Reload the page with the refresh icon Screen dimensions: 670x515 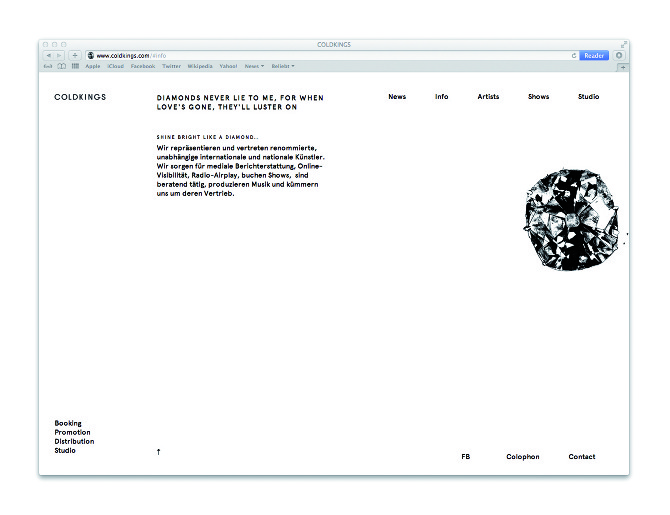point(574,55)
